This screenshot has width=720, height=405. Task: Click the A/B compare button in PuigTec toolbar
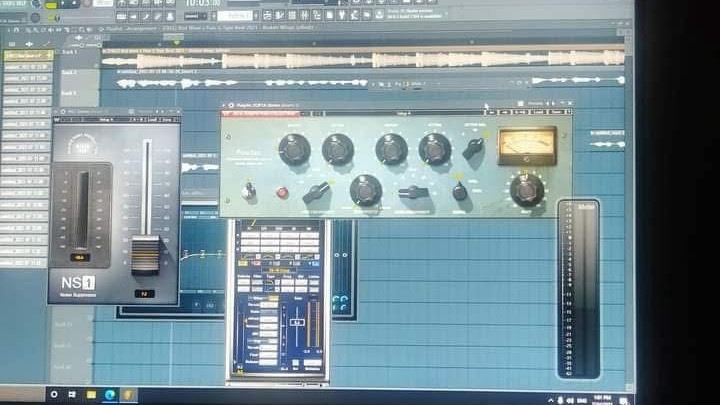[x=520, y=112]
